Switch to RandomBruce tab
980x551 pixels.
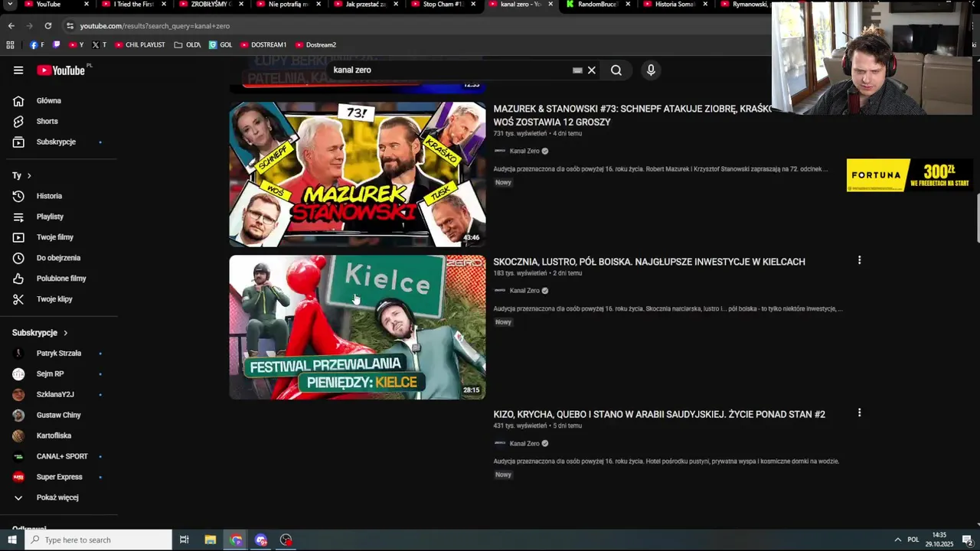pyautogui.click(x=592, y=5)
